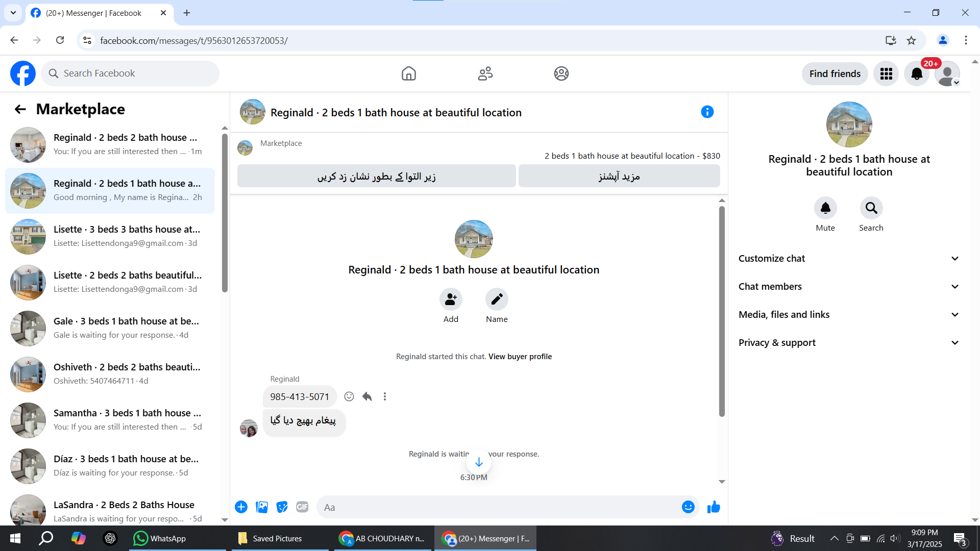The height and width of the screenshot is (551, 980).
Task: Open Reginald 2 beds 2 bath house chat
Action: tap(110, 145)
